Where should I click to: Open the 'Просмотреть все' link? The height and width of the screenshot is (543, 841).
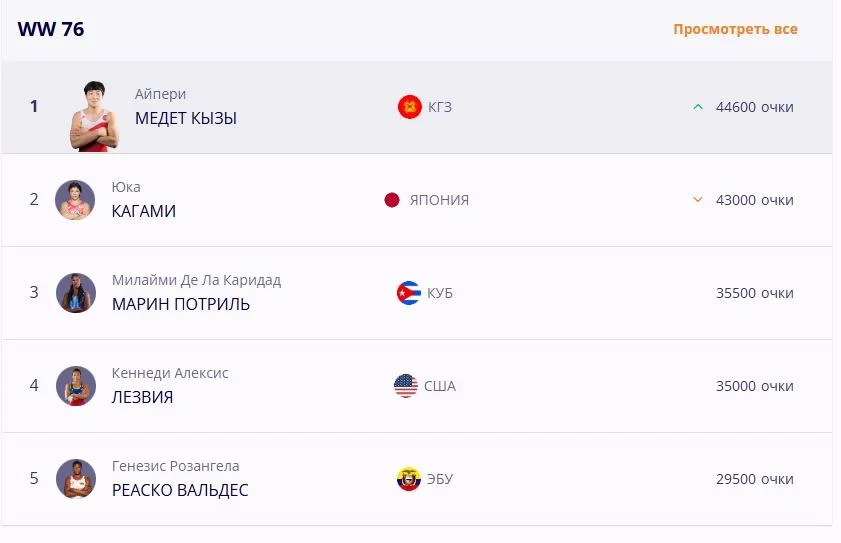735,29
